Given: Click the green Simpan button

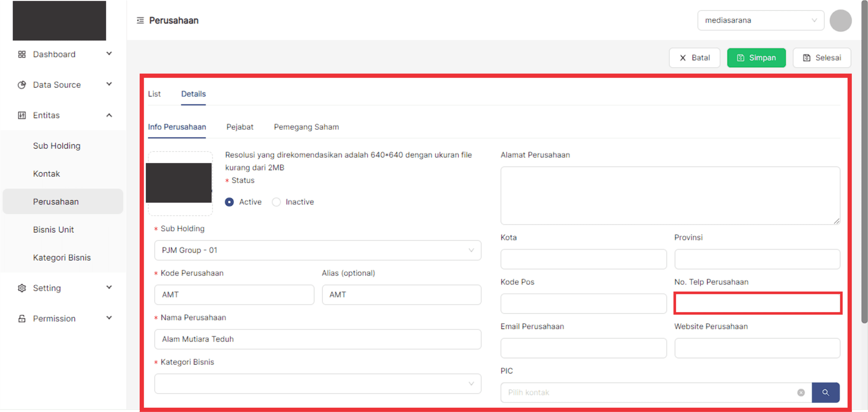Looking at the screenshot, I should coord(756,58).
